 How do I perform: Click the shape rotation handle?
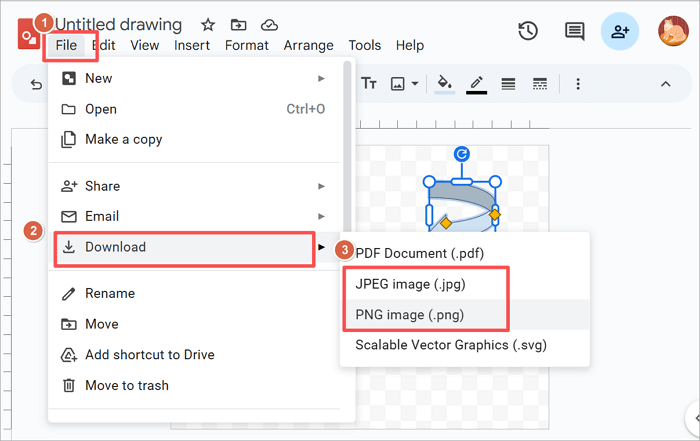click(462, 154)
